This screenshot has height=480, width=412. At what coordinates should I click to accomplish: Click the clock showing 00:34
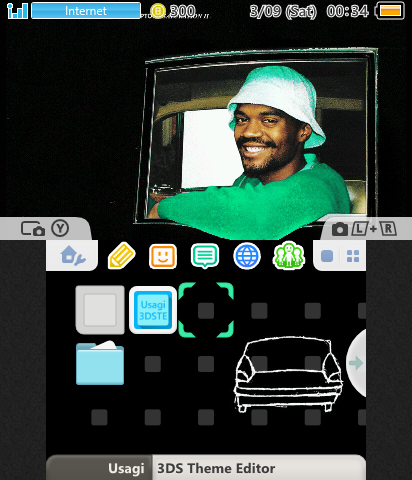coord(347,11)
